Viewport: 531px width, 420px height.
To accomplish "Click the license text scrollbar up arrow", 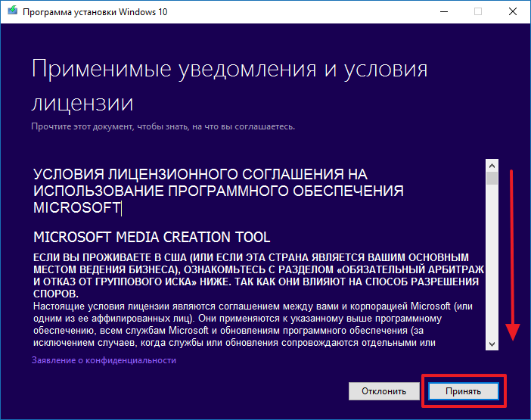I will pos(492,166).
